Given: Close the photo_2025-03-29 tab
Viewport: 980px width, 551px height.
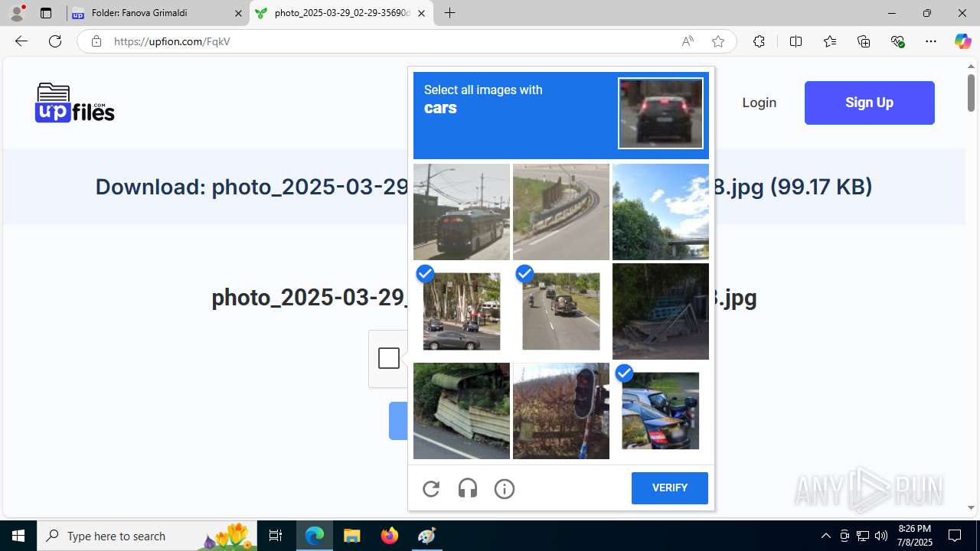Looking at the screenshot, I should pyautogui.click(x=421, y=13).
